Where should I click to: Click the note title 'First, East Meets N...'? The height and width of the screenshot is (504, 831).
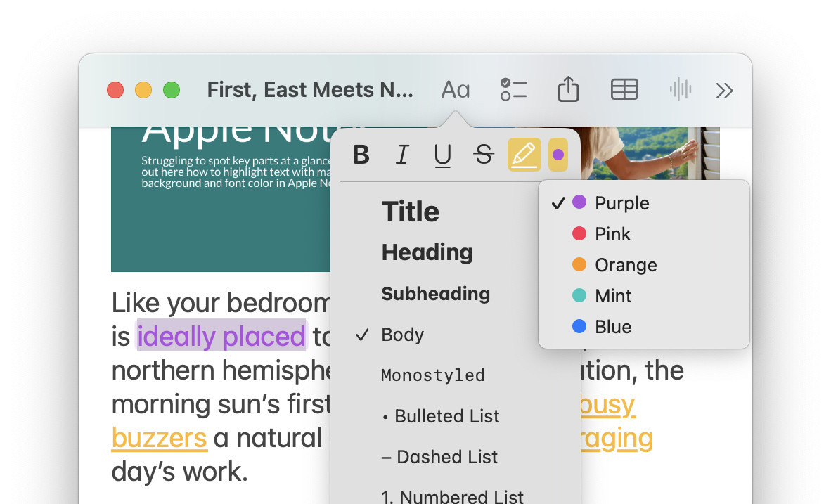[x=310, y=89]
